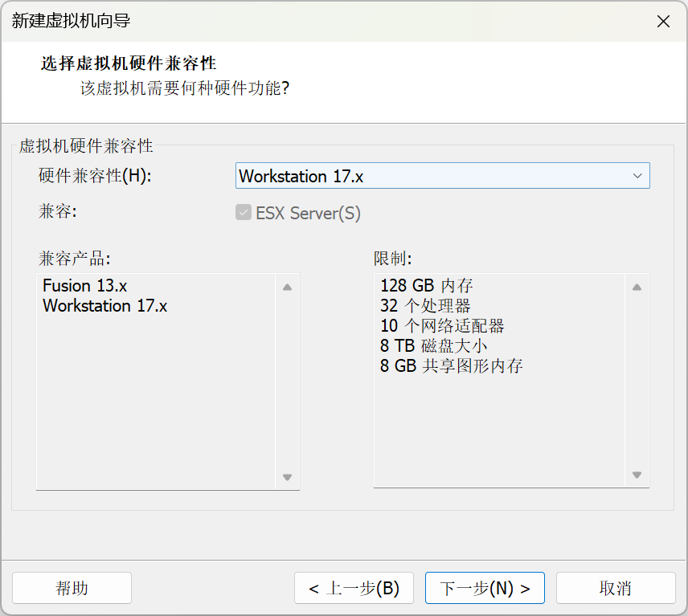Click the scroll-down arrow of 限制 list
This screenshot has width=688, height=616.
tap(638, 476)
